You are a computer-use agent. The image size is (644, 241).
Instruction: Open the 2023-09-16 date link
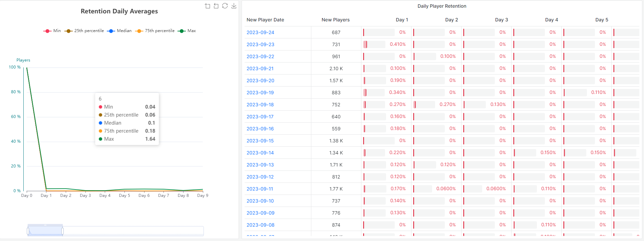pos(260,129)
